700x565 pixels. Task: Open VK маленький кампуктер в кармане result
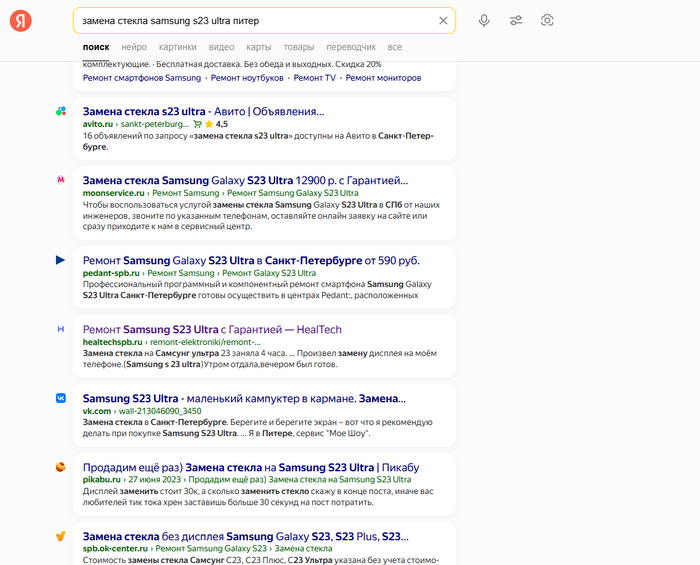click(x=244, y=399)
